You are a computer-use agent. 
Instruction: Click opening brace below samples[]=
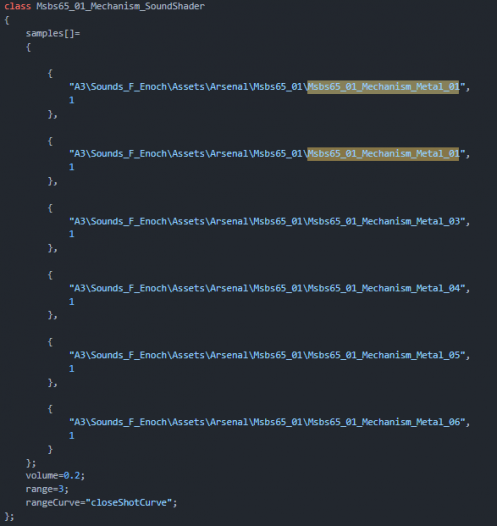(x=29, y=47)
